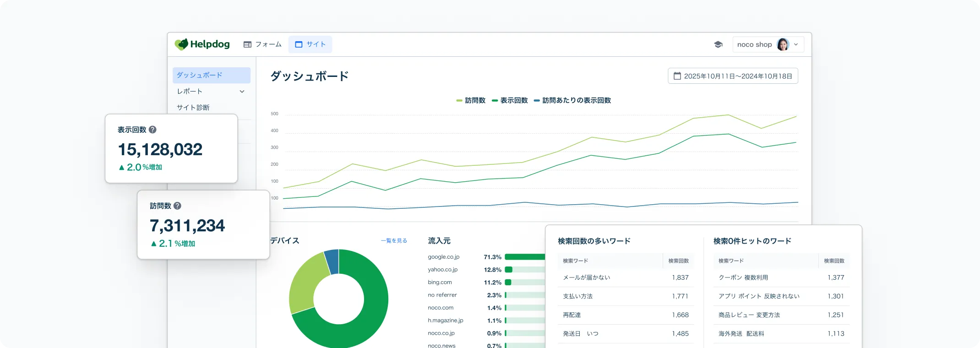Click the クーポン 複数利用 row
Viewport: 980px width, 348px height.
[781, 277]
